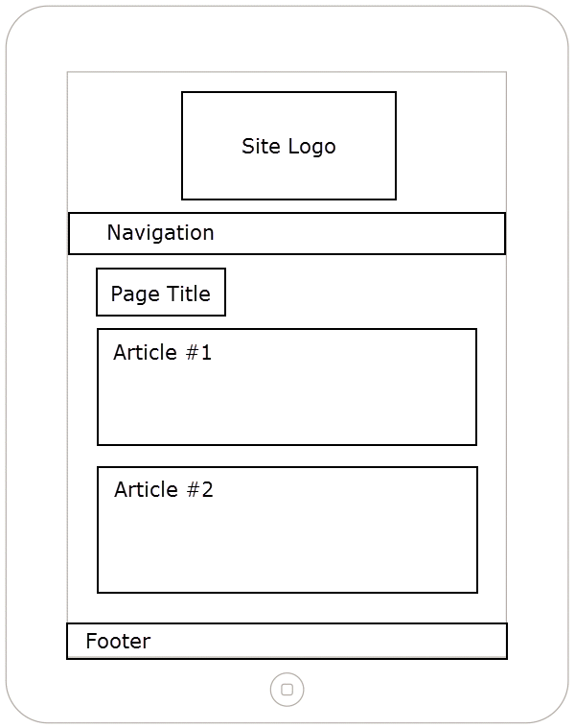The width and height of the screenshot is (575, 728).
Task: Click blank area left of Site Logo box
Action: click(125, 146)
